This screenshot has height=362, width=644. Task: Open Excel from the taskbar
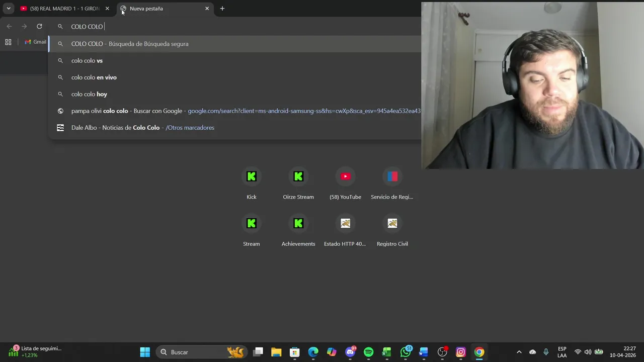click(387, 352)
